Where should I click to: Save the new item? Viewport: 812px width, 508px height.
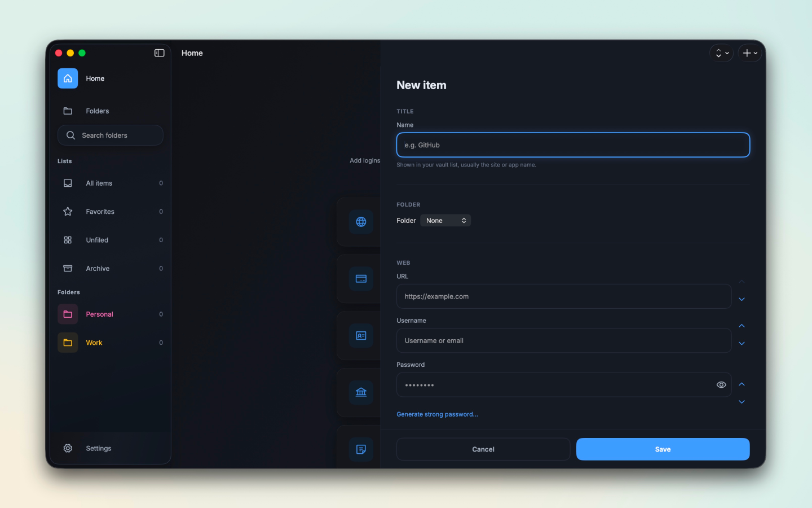pyautogui.click(x=663, y=449)
